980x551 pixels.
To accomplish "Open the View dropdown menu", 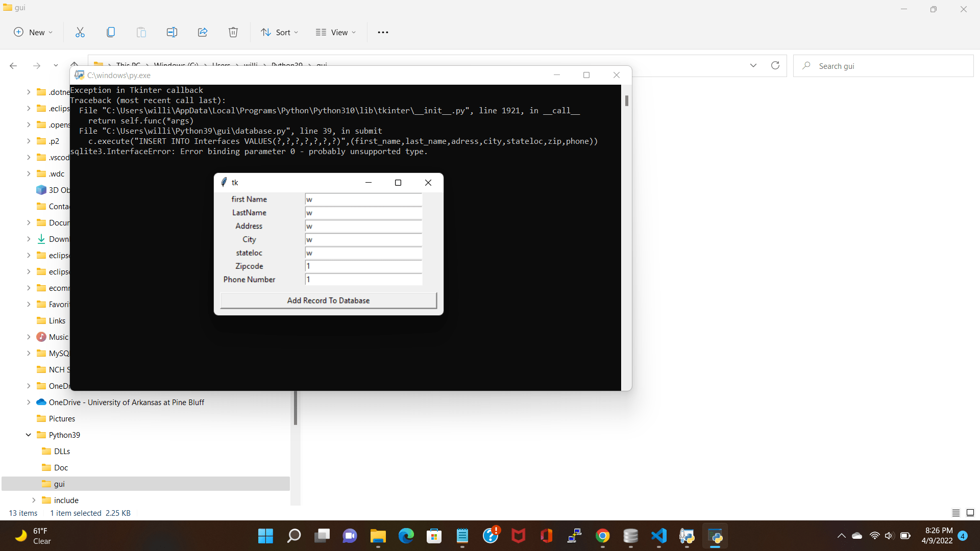I will (x=336, y=32).
